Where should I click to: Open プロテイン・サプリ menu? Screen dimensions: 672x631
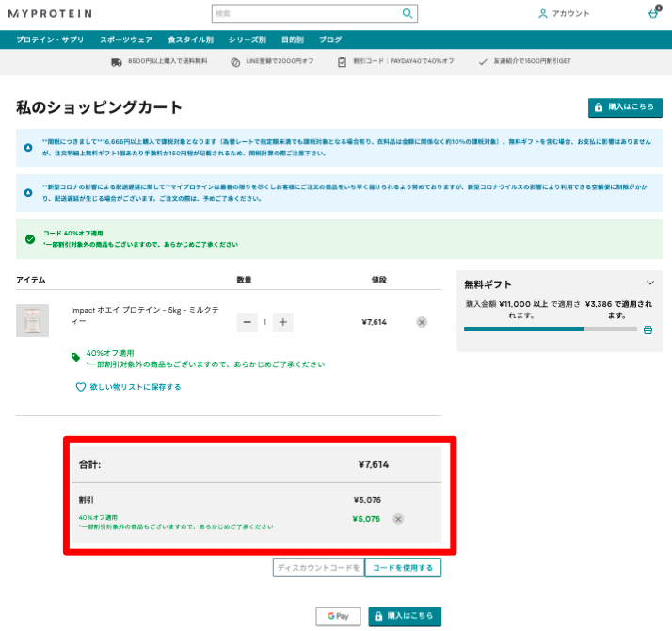(50, 40)
